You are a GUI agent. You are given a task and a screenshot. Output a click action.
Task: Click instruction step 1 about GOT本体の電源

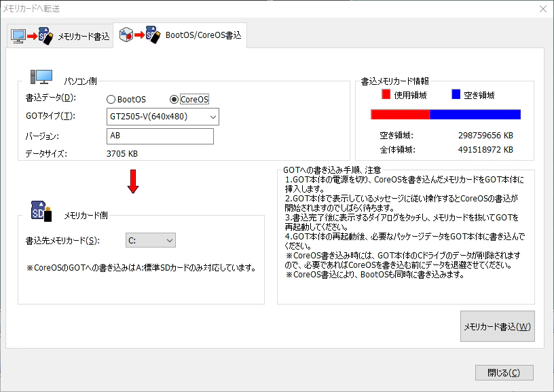(405, 184)
